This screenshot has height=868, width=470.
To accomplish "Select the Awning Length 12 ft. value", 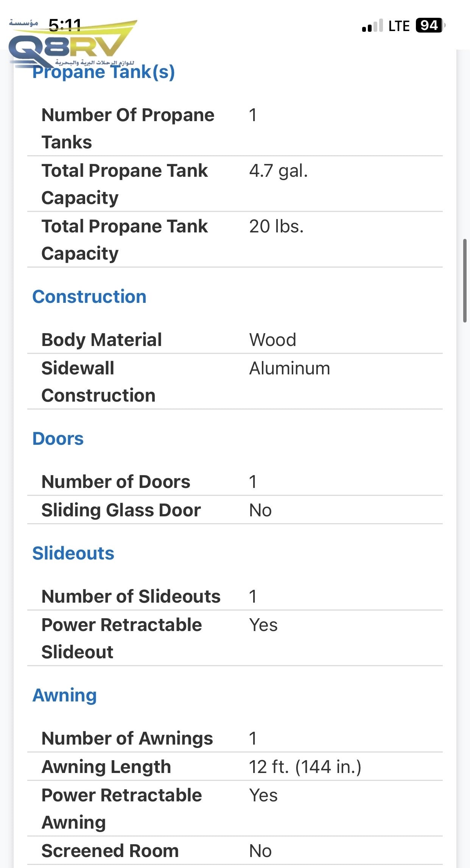I will tap(305, 767).
